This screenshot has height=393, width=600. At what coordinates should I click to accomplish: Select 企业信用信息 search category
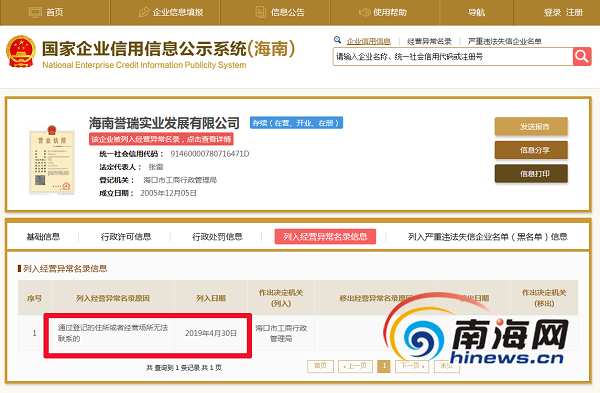368,41
